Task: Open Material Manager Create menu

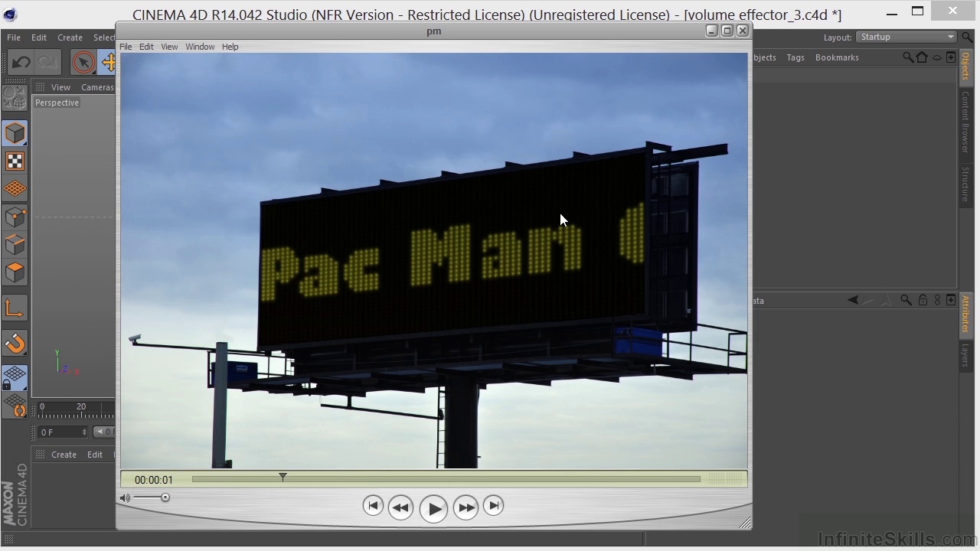Action: click(64, 455)
